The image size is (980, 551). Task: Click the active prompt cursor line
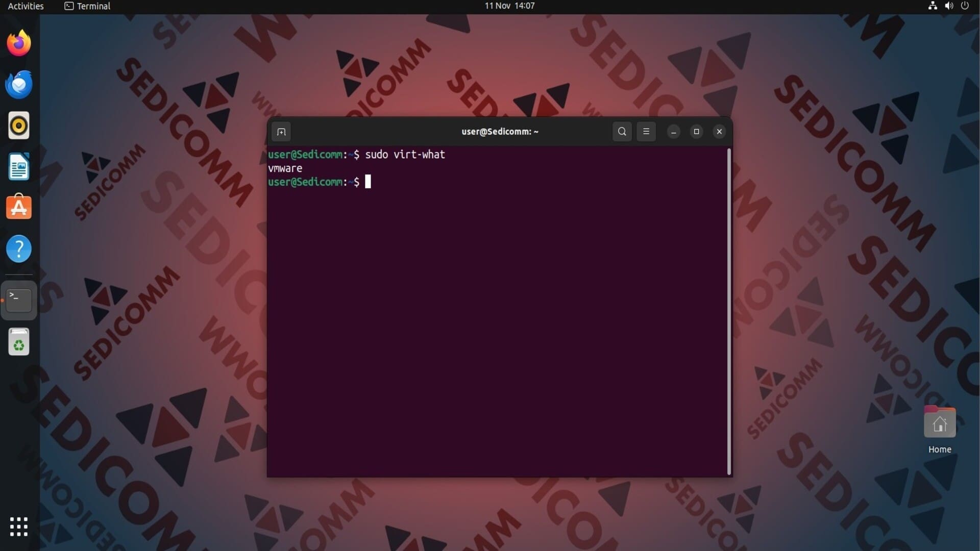tap(320, 182)
